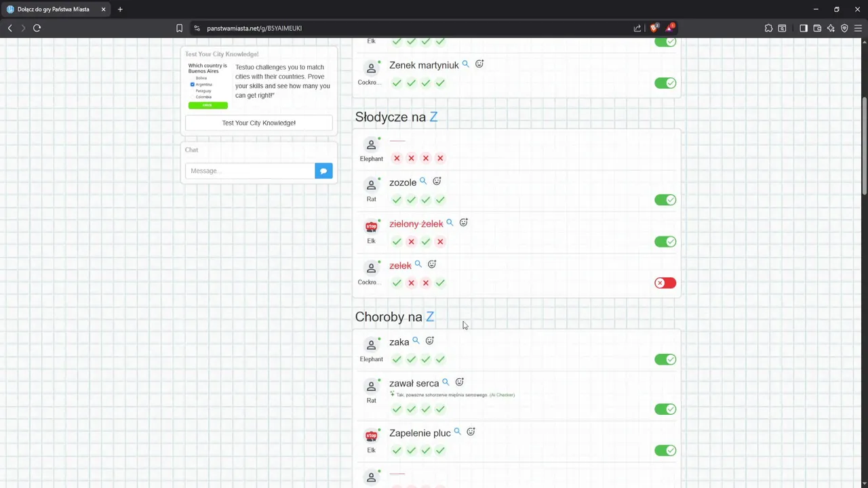
Task: Open emoji reaction for 'Zapelenie pluc'
Action: pyautogui.click(x=471, y=432)
